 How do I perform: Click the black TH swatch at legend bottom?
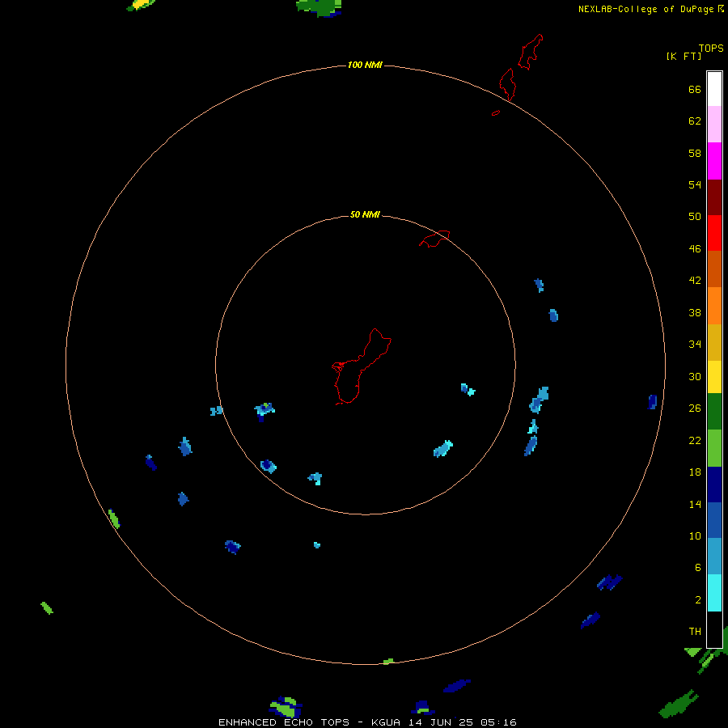click(714, 629)
